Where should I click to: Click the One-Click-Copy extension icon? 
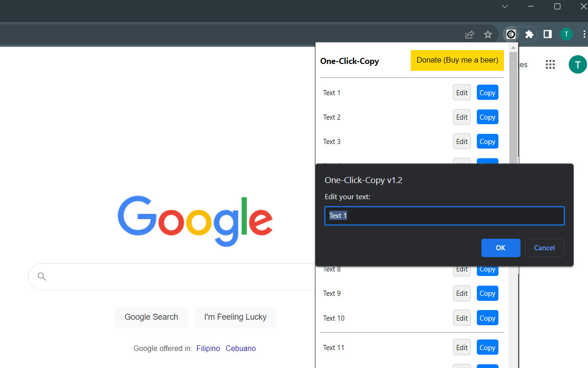(x=510, y=34)
